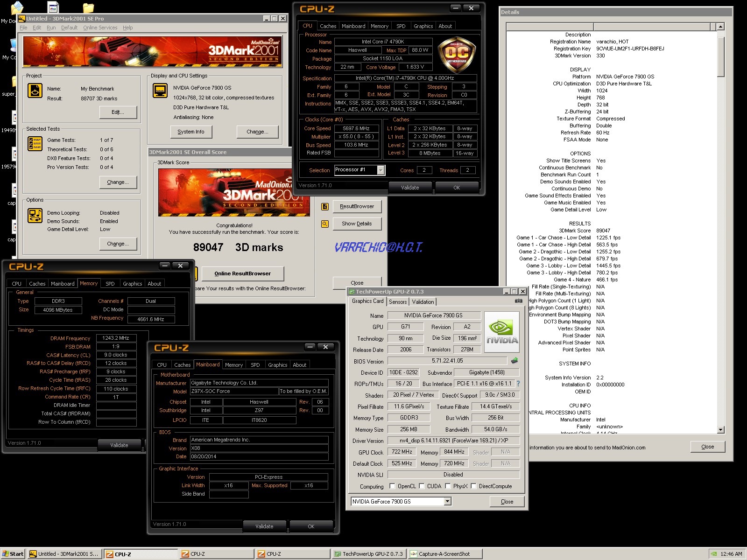
Task: Click the magnifier icon beside Show Details
Action: coord(324,224)
